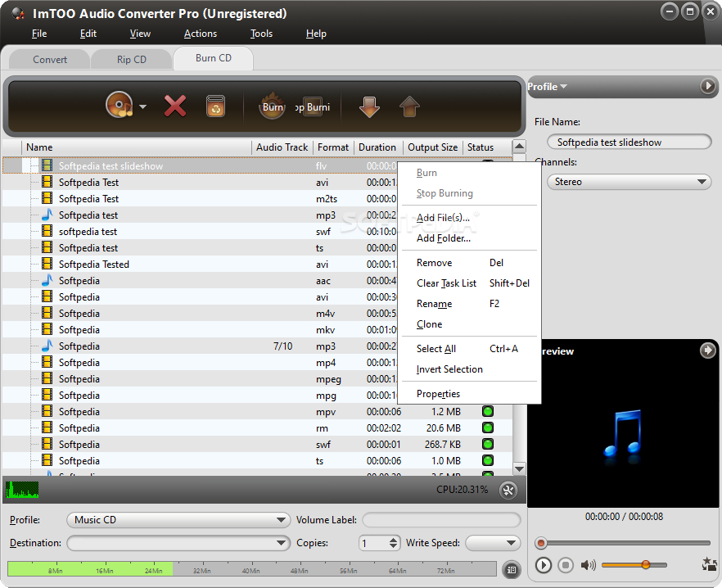Sort by the Output Size column header
Screen dimensions: 722x588
(433, 147)
